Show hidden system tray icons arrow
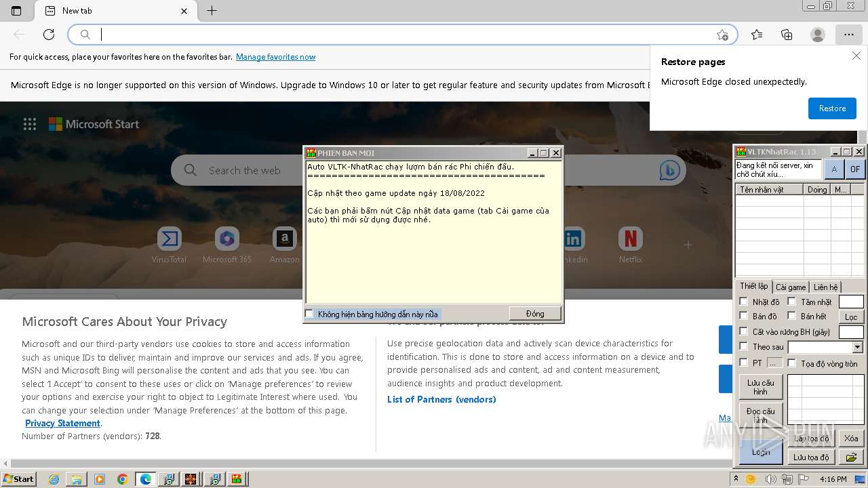This screenshot has height=488, width=868. point(736,479)
